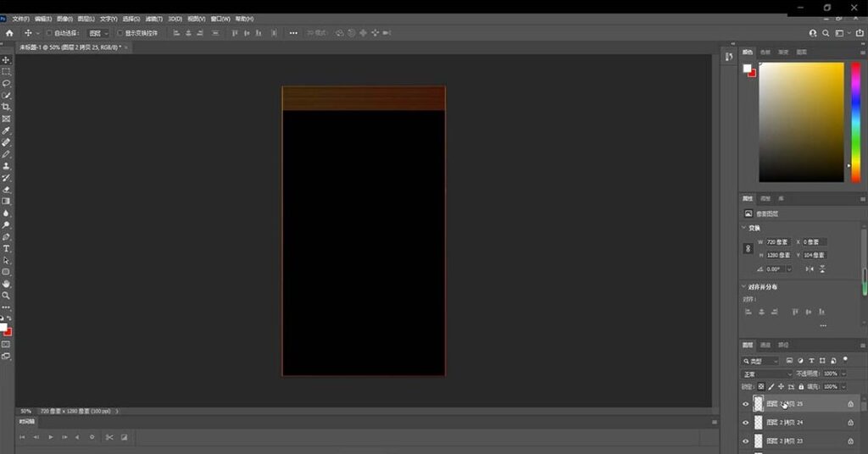
Task: Hide layer 图层 2 拷贝 24
Action: click(746, 422)
